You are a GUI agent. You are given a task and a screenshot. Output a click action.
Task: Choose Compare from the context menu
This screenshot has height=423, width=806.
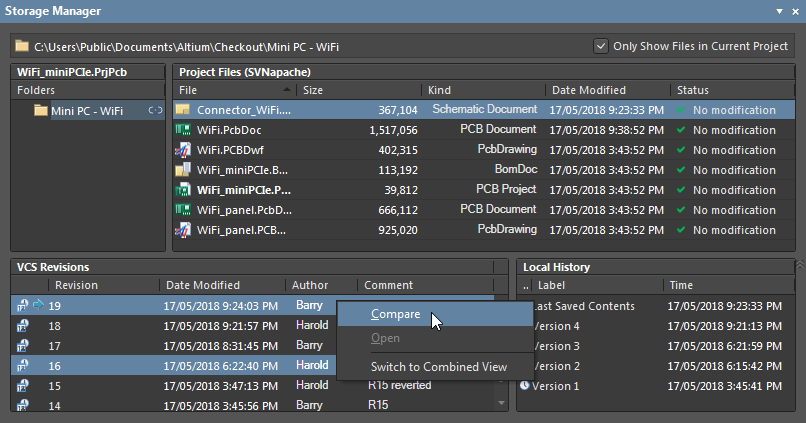[x=395, y=314]
